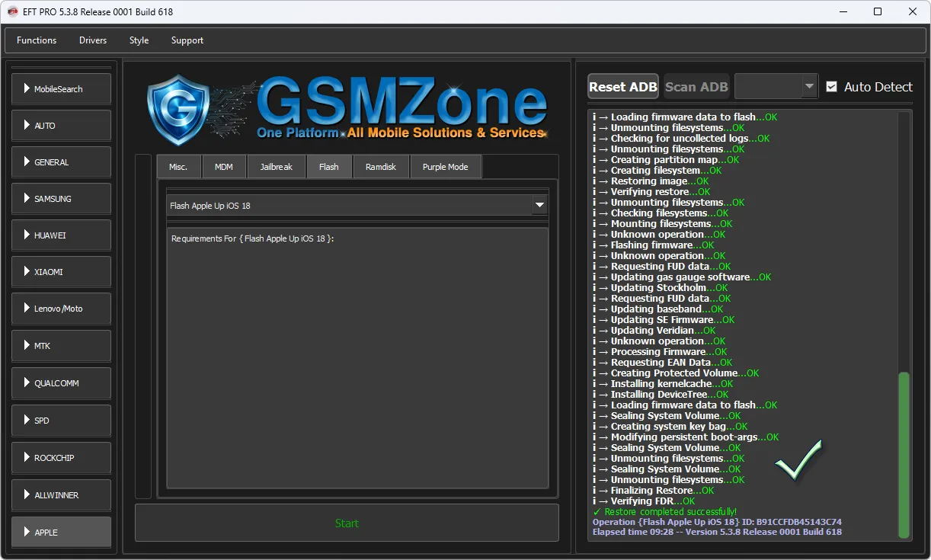Open the Flash Apple Up iOS 18 dropdown

click(x=539, y=205)
